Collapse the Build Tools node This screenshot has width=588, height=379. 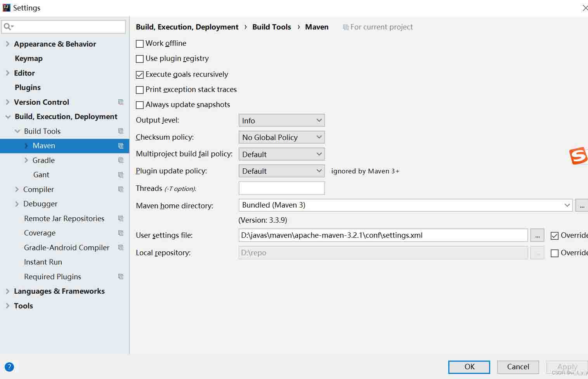(x=17, y=131)
